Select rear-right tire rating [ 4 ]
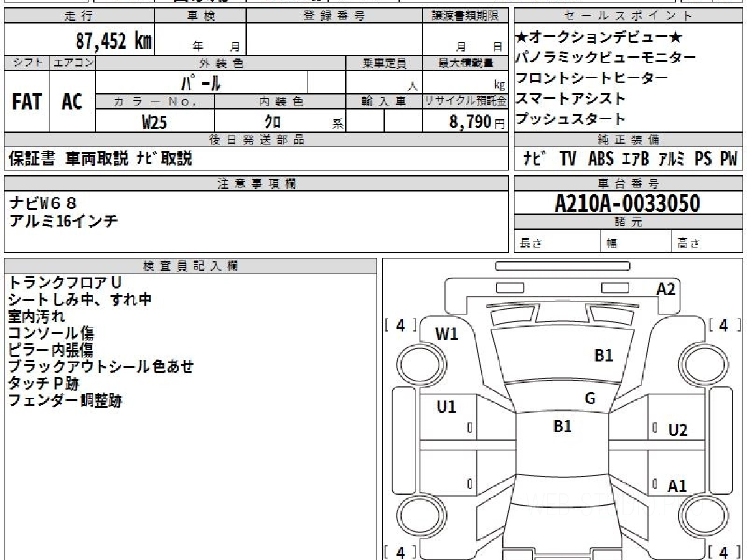Screen dimensions: 747x560 723,552
